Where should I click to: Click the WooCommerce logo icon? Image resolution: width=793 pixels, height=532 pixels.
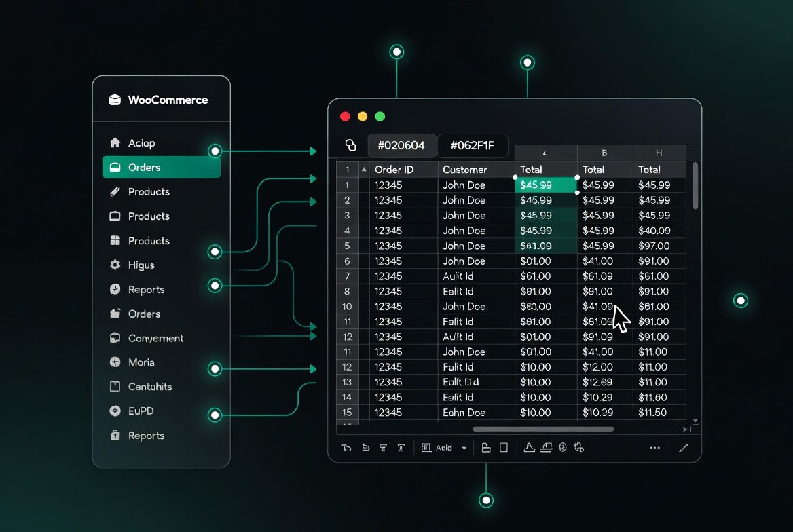click(x=115, y=100)
